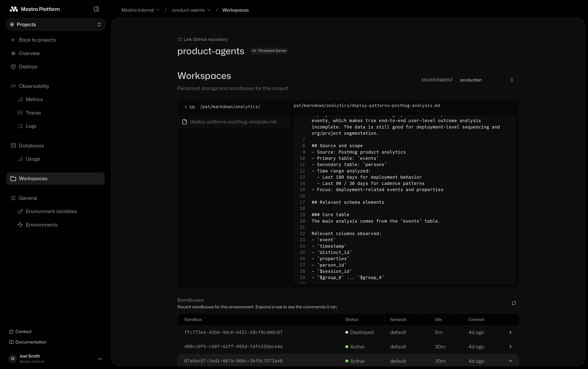Click the General sliders icon
The height and width of the screenshot is (369, 588).
pos(13,198)
